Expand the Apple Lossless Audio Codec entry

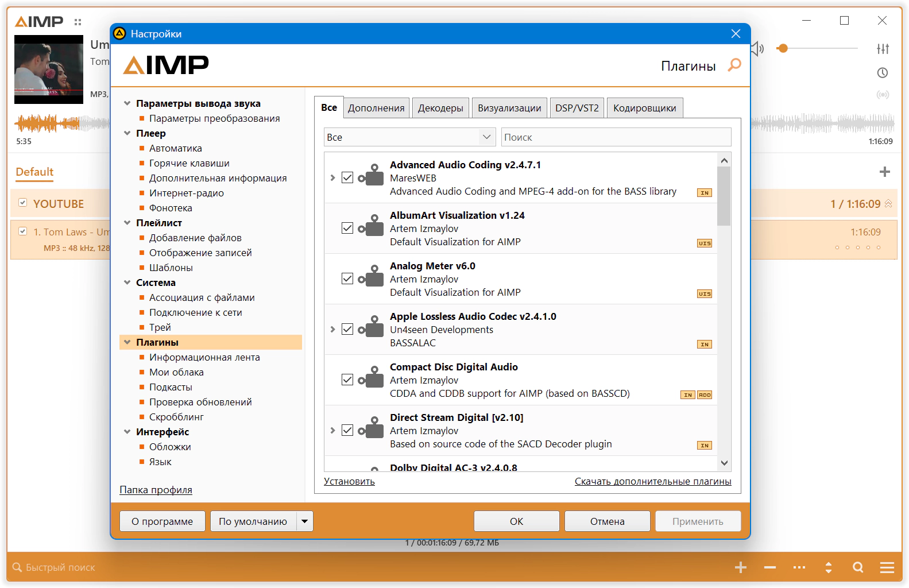tap(332, 330)
